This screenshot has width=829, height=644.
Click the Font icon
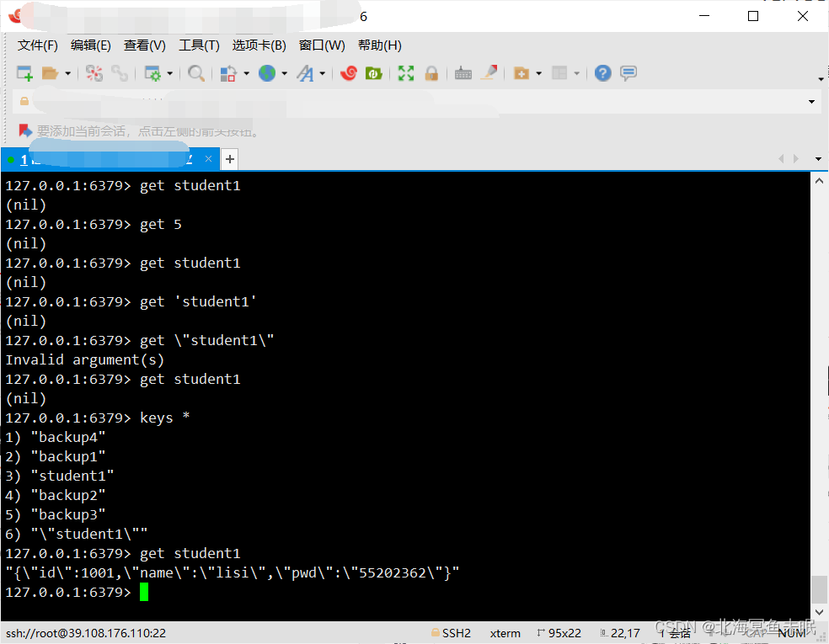pos(305,73)
